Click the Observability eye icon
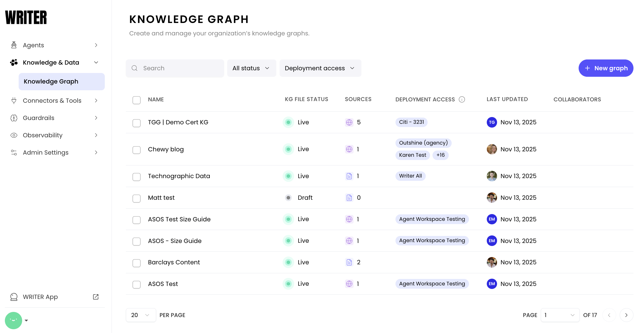The image size is (644, 333). (14, 135)
